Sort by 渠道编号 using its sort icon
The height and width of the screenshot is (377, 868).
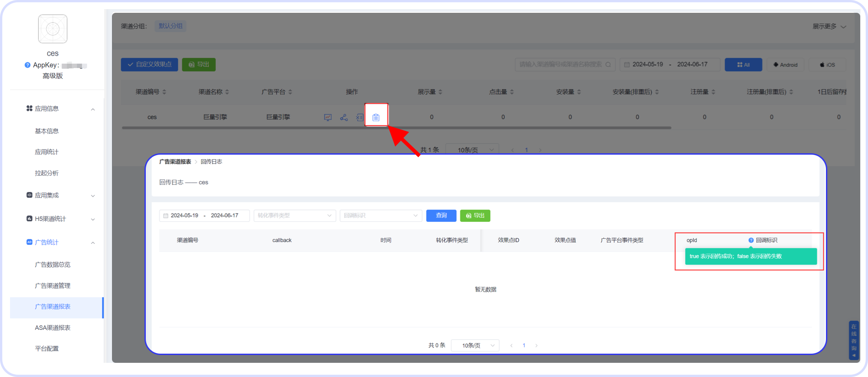(164, 92)
